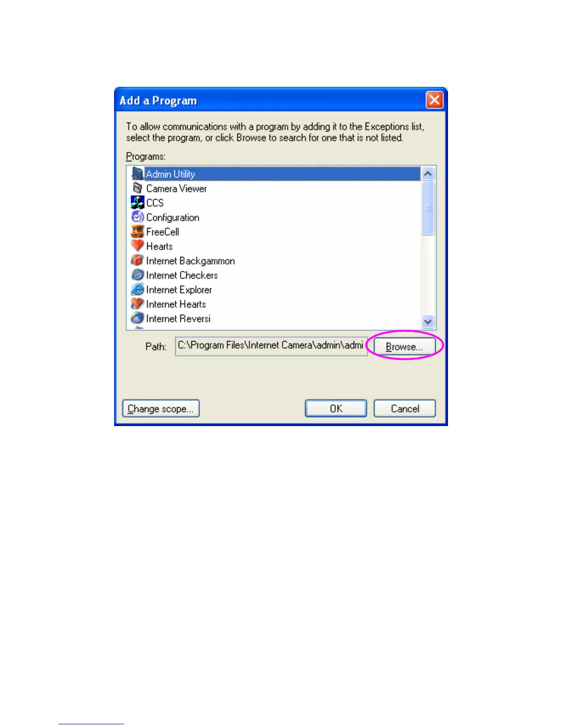Pick the Configuration icon in the list
The height and width of the screenshot is (728, 563).
(138, 217)
